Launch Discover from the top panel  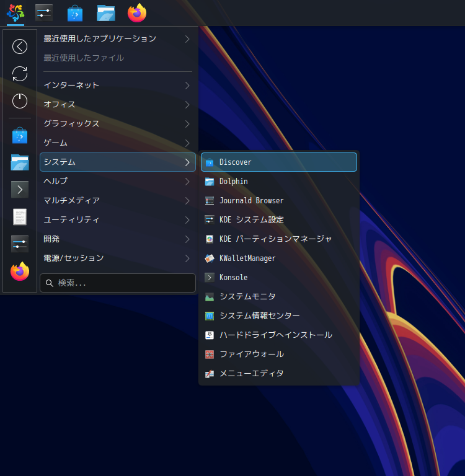(75, 14)
